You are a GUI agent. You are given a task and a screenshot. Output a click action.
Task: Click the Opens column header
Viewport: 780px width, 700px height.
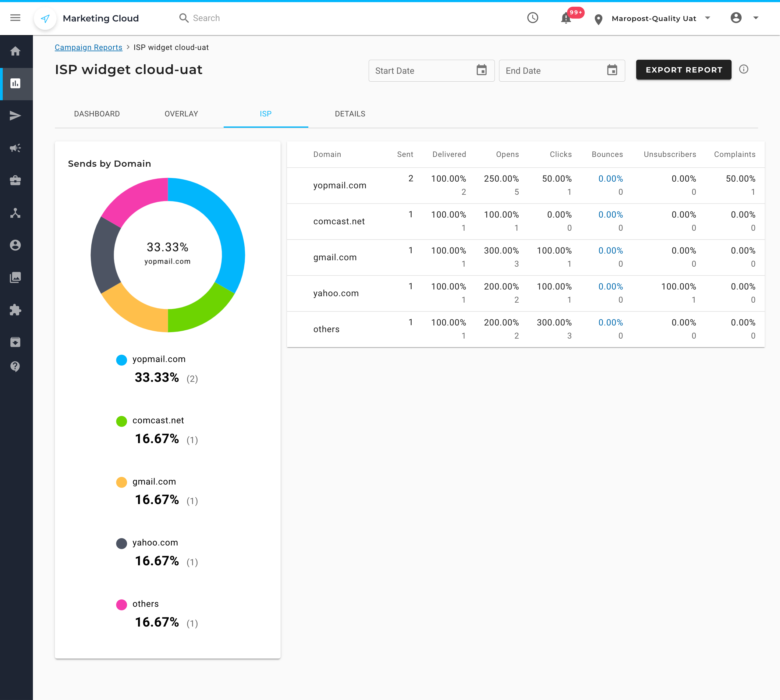coord(507,154)
